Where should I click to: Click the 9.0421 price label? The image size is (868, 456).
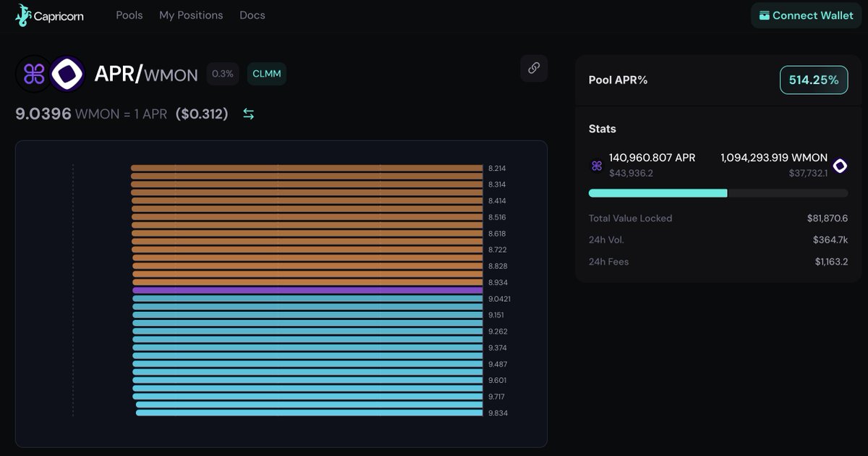click(499, 299)
